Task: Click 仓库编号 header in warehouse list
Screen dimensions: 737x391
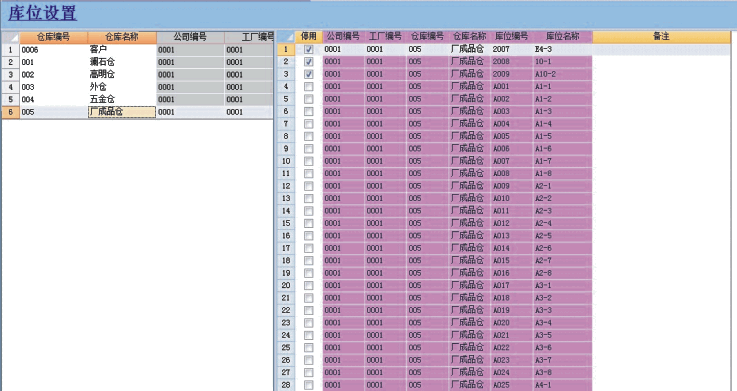Action: pos(54,37)
